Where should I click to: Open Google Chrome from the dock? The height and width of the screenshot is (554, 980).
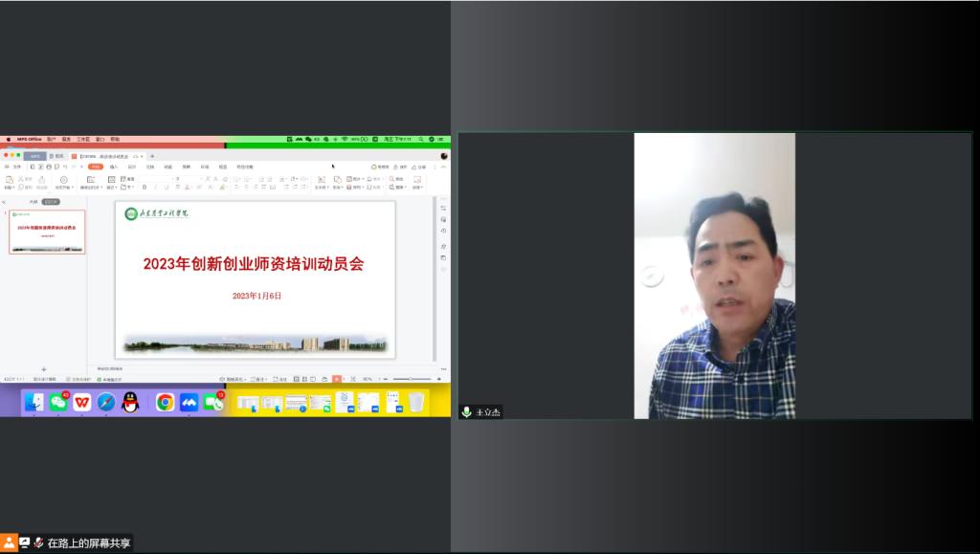coord(165,403)
